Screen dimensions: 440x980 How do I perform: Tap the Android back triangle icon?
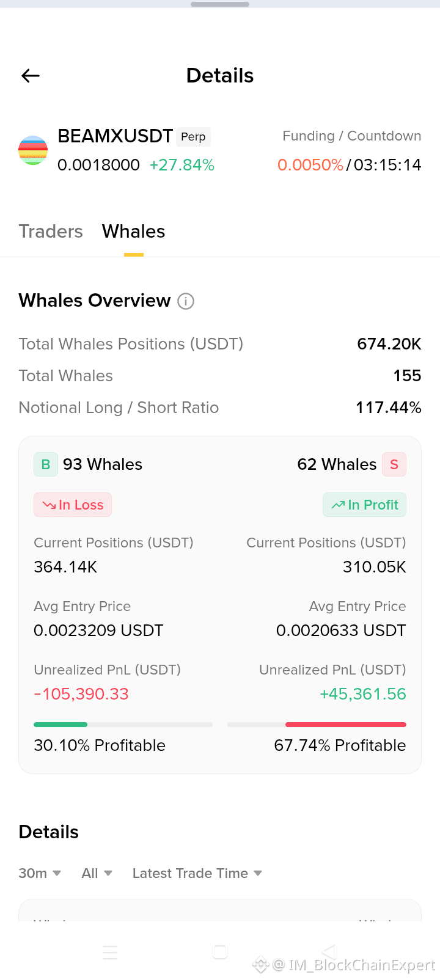tap(329, 952)
